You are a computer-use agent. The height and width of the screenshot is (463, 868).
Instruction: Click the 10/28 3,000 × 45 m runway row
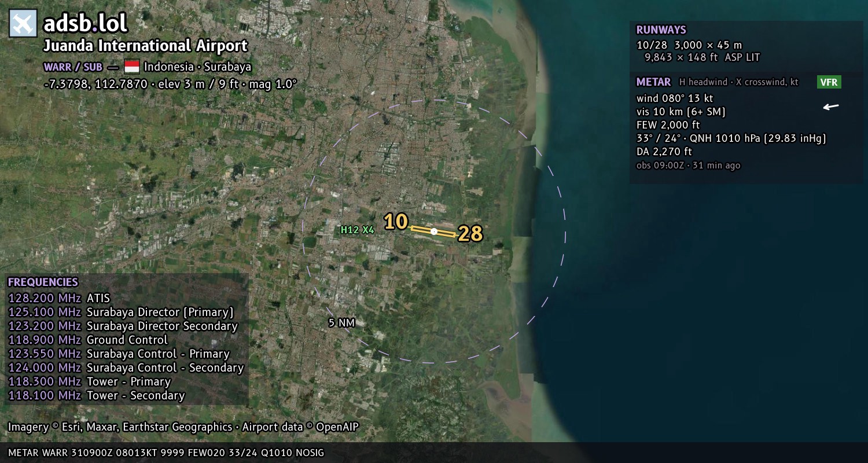689,45
